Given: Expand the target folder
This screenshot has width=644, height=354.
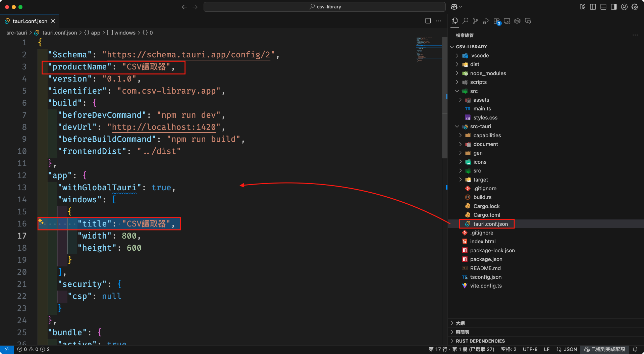Looking at the screenshot, I should (x=480, y=180).
